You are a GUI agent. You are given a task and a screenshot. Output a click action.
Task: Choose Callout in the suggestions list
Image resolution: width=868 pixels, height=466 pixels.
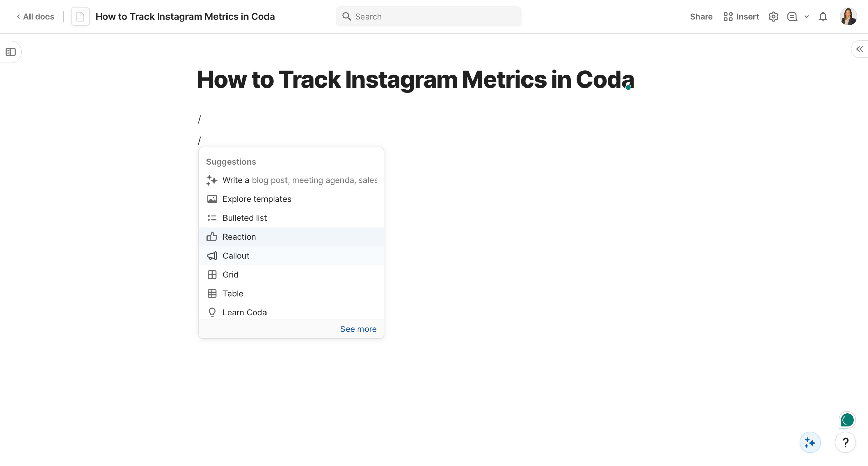pos(236,256)
